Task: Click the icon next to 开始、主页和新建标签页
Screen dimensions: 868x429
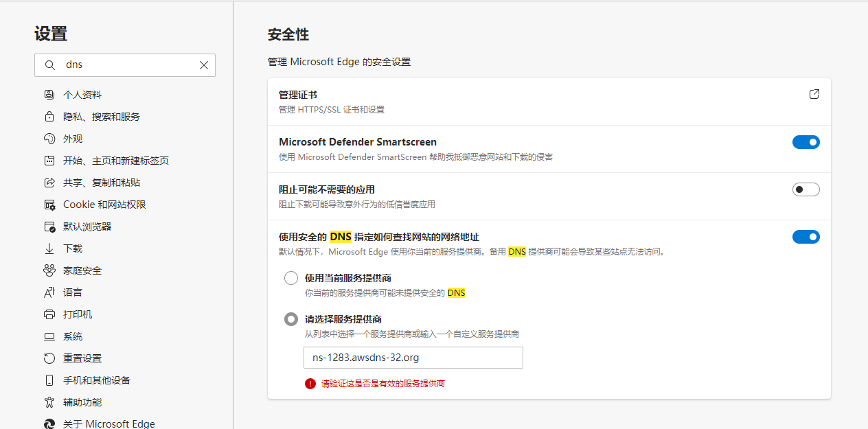Action: pos(49,161)
